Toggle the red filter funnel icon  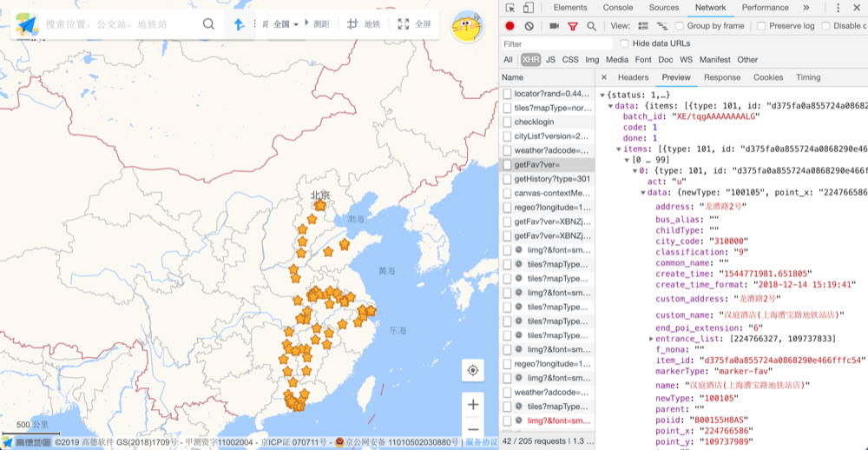click(573, 26)
